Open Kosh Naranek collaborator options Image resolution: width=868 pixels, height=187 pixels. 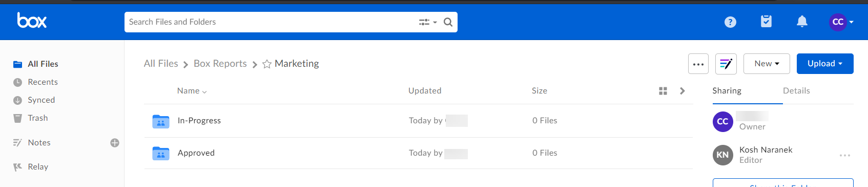pos(845,155)
